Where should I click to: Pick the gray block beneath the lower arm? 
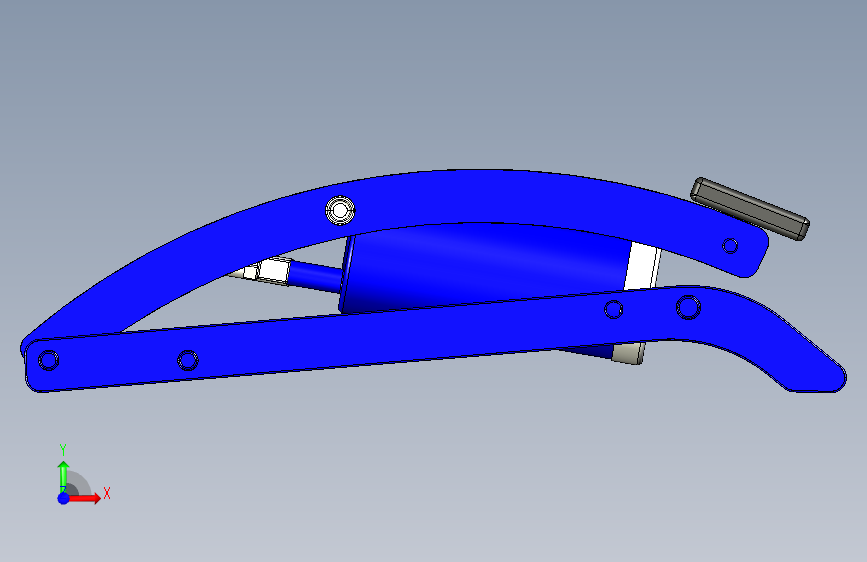[x=628, y=353]
